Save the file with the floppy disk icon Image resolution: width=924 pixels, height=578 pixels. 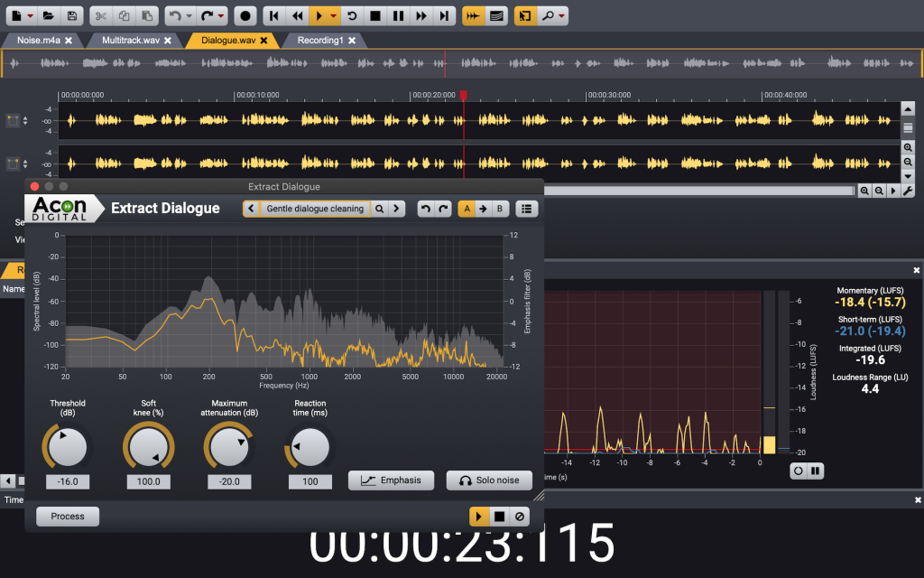72,15
